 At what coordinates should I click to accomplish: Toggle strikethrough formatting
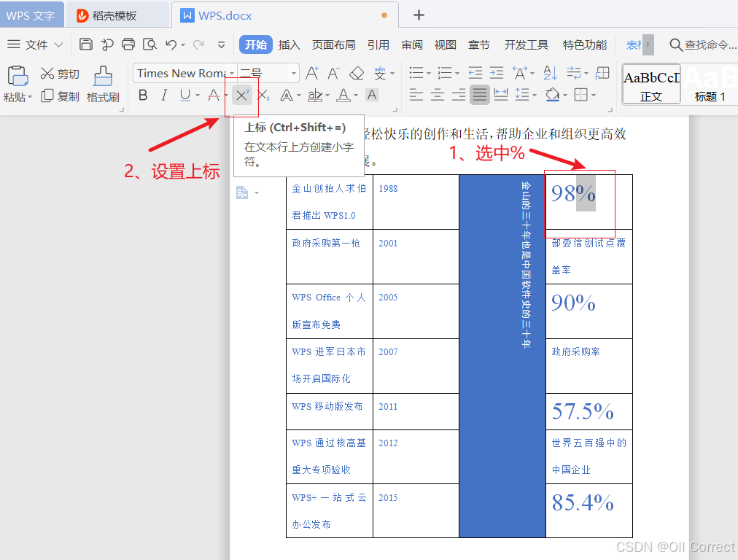[214, 96]
